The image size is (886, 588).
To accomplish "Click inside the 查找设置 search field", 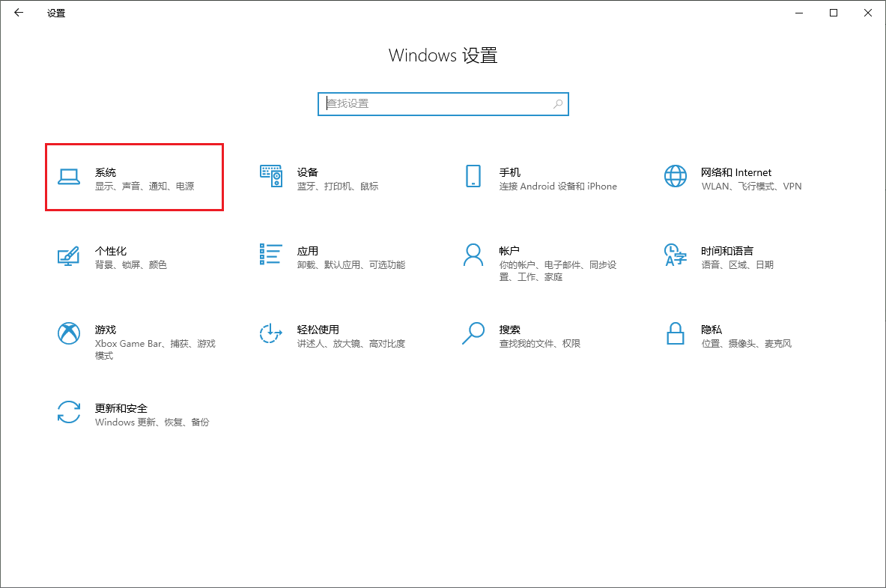I will pyautogui.click(x=427, y=104).
